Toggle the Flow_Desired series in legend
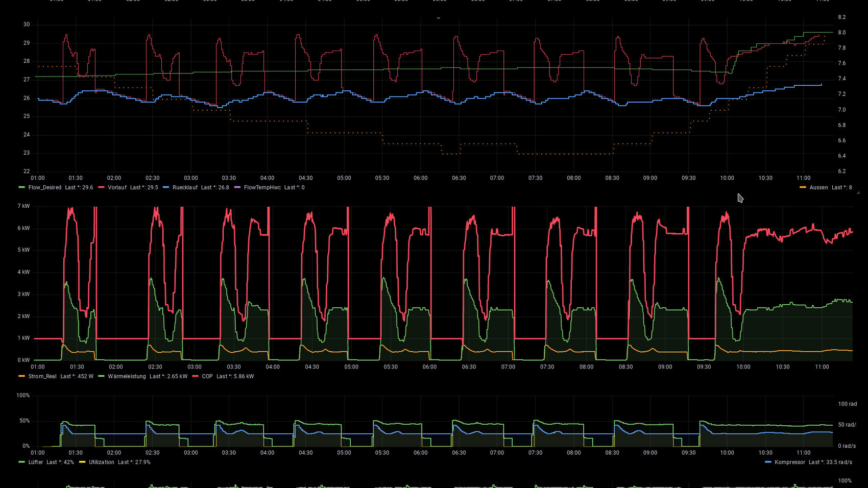This screenshot has width=868, height=488. (45, 187)
